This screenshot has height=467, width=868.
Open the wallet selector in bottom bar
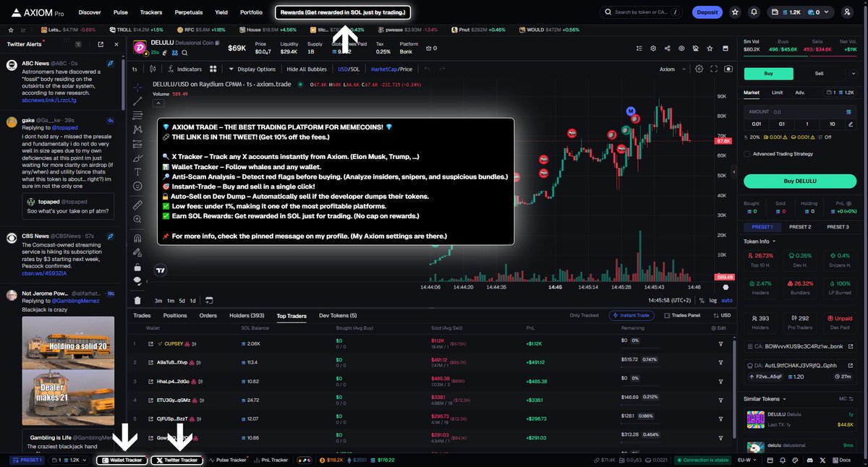click(69, 460)
